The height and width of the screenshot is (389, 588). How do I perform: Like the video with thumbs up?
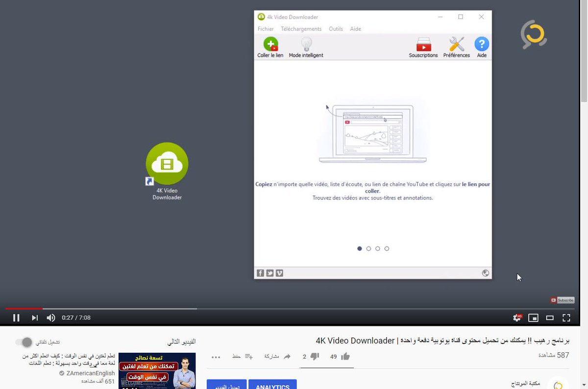(345, 356)
